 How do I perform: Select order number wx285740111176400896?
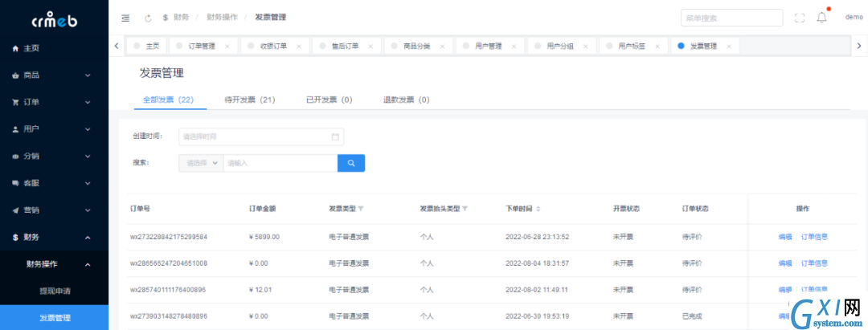point(168,290)
